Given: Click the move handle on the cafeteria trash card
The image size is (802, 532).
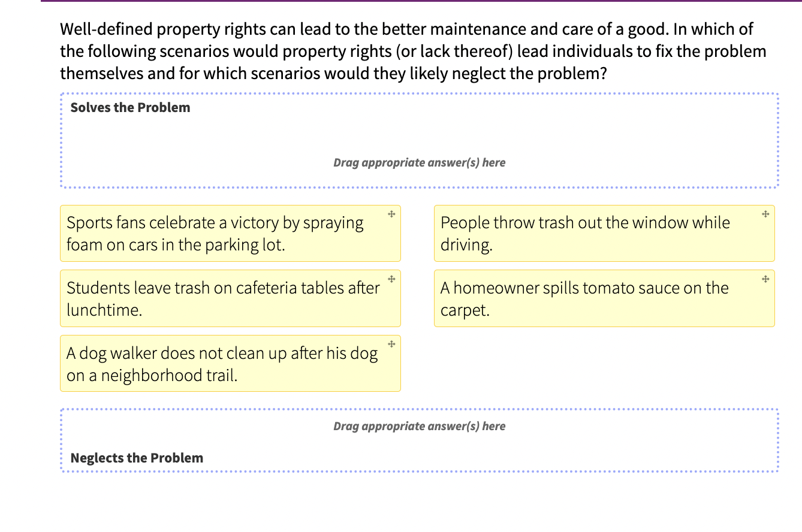Looking at the screenshot, I should pyautogui.click(x=391, y=279).
